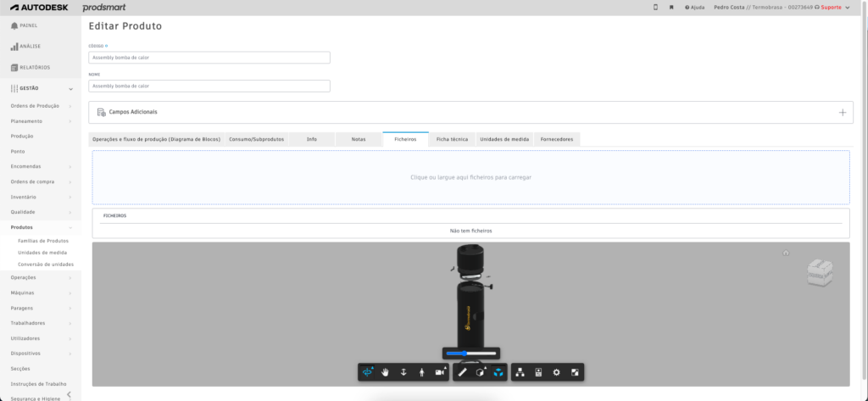Image resolution: width=868 pixels, height=401 pixels.
Task: Select the Orbit tool in viewer toolbar
Action: (367, 373)
